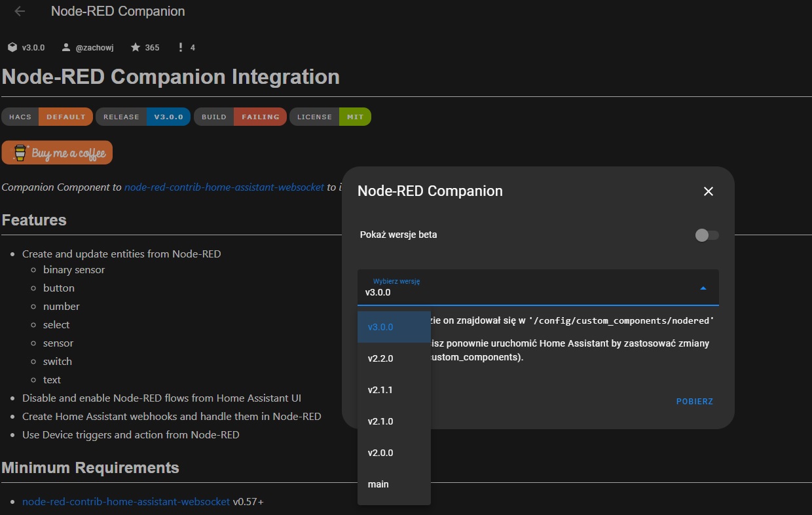Open node-red-contrib-home-assistant-websocket link in description
The height and width of the screenshot is (515, 812).
tap(224, 187)
